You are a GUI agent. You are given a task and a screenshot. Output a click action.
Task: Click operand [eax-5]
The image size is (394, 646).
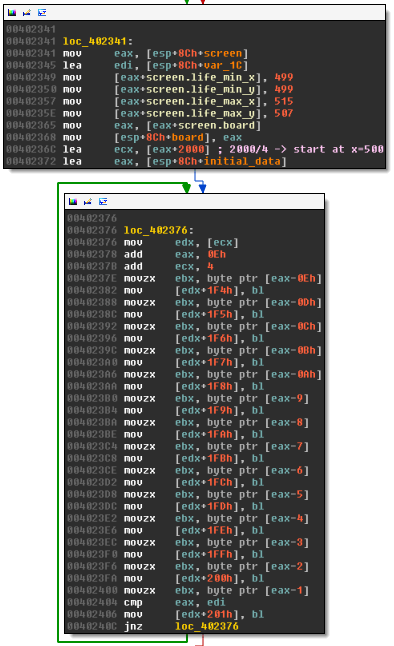[x=286, y=494]
